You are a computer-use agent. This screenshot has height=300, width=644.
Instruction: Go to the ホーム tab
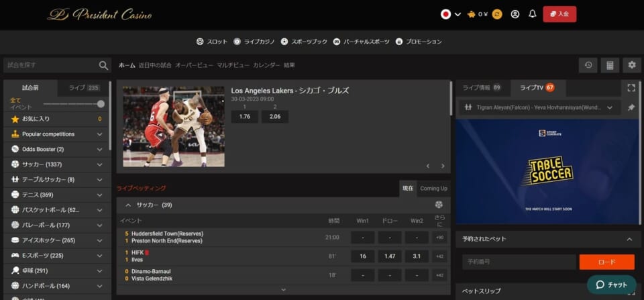tap(127, 65)
